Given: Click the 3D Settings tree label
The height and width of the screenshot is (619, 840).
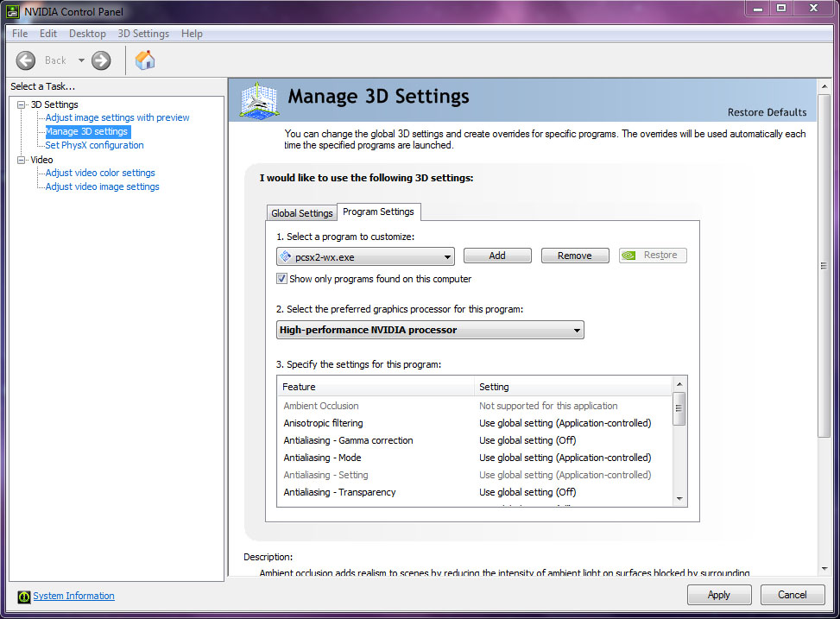Looking at the screenshot, I should pyautogui.click(x=54, y=104).
